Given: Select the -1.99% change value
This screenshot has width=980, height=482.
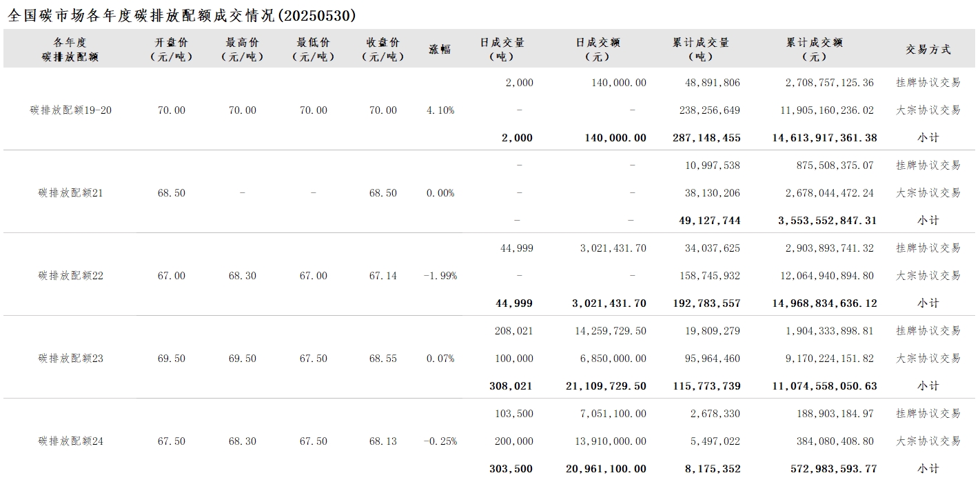Looking at the screenshot, I should coord(440,276).
